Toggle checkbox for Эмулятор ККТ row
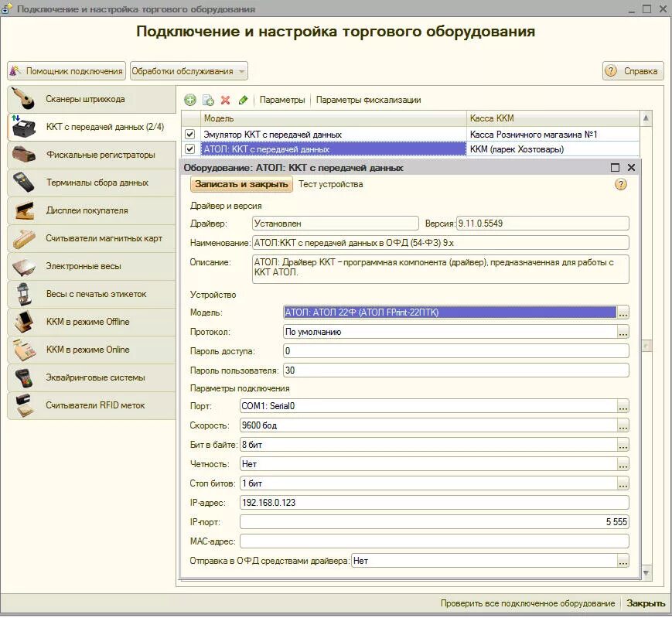The height and width of the screenshot is (618, 672). pos(190,134)
